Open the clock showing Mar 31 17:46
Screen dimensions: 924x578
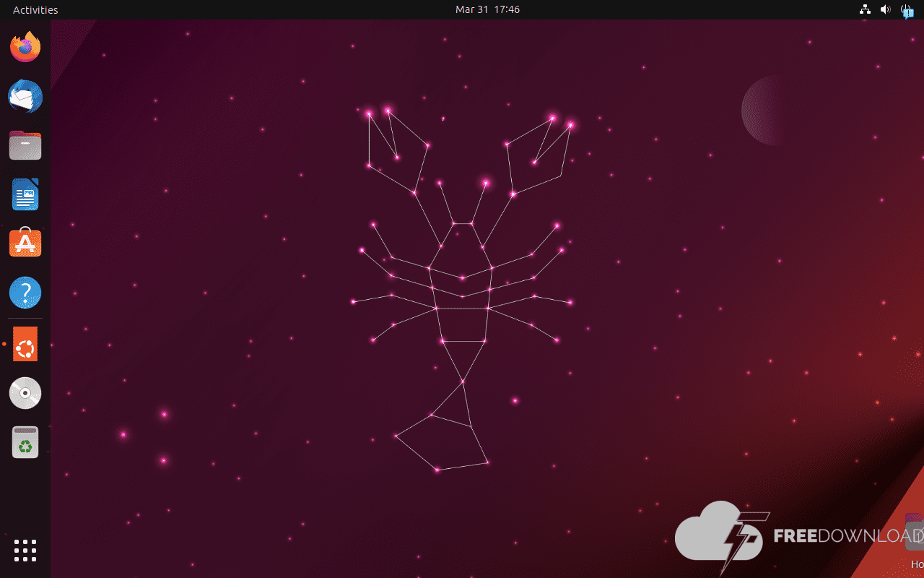pos(487,10)
